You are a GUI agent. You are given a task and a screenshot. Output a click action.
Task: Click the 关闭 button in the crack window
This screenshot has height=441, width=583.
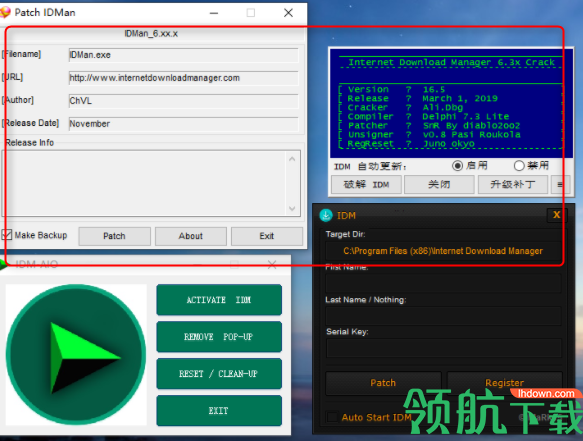click(x=439, y=184)
